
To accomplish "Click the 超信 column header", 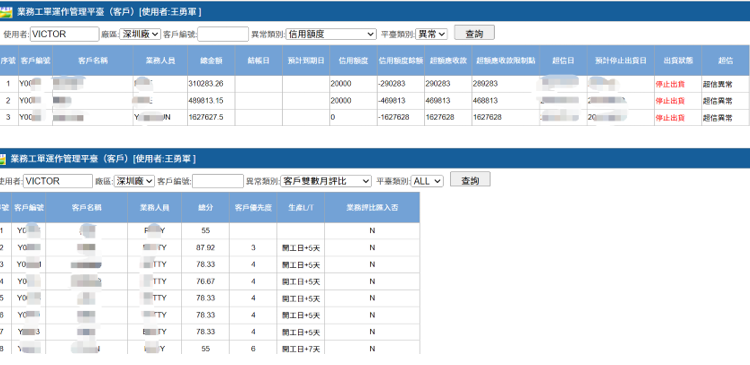I will coord(725,61).
